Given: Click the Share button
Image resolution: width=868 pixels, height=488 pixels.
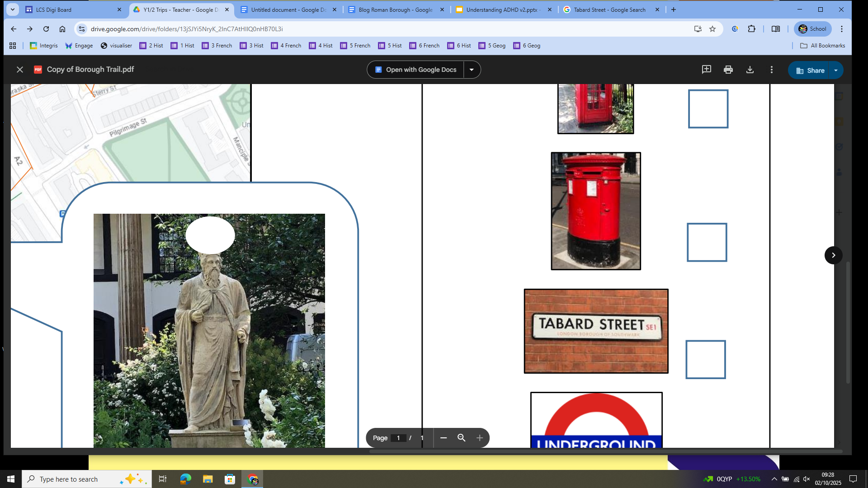Looking at the screenshot, I should pos(810,70).
